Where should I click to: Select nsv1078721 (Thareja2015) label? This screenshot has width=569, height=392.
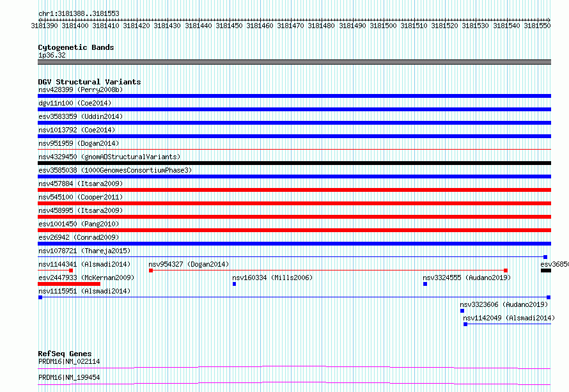[x=84, y=251]
